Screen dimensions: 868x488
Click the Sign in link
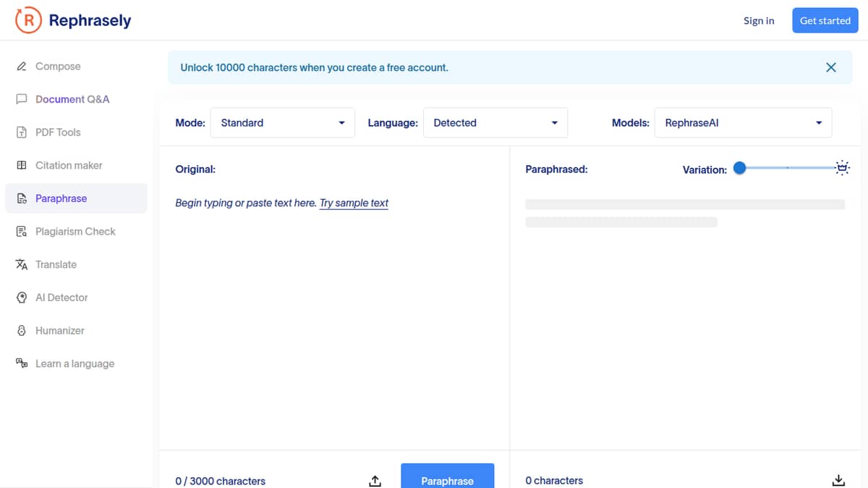759,20
